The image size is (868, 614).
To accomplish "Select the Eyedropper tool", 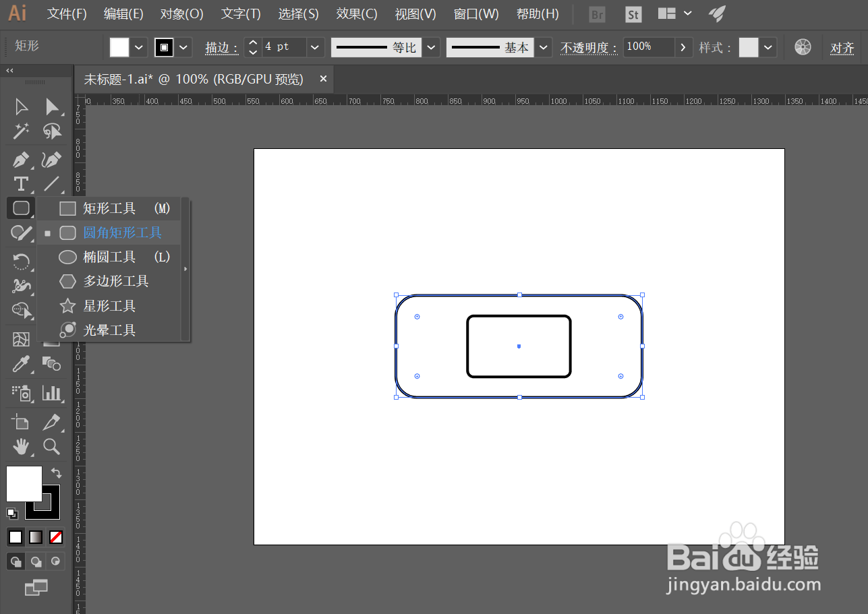I will point(22,364).
